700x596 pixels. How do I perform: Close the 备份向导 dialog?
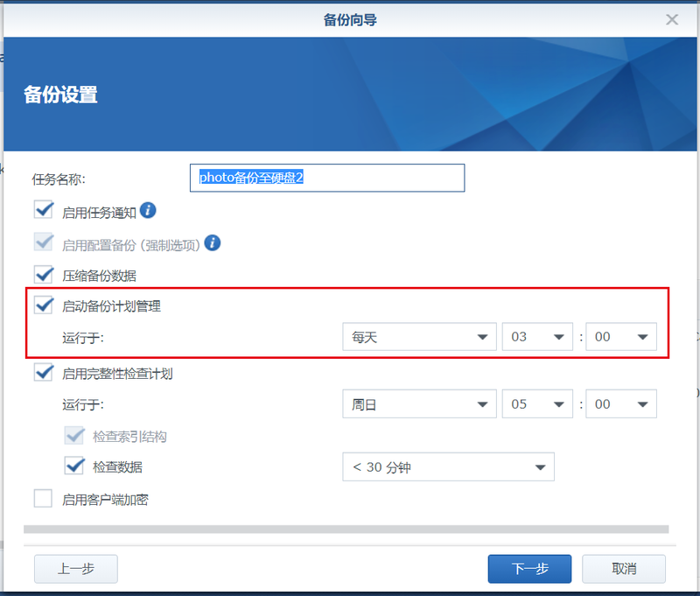coord(672,19)
